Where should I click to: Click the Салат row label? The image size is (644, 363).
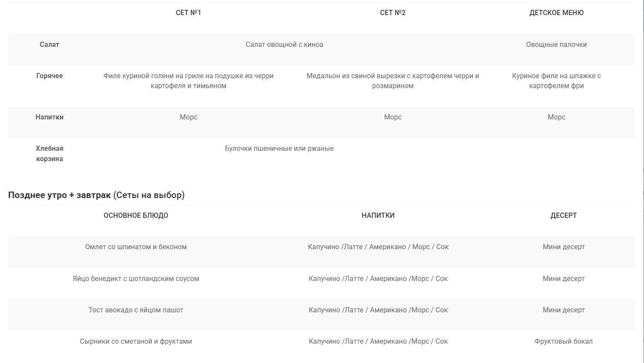49,44
